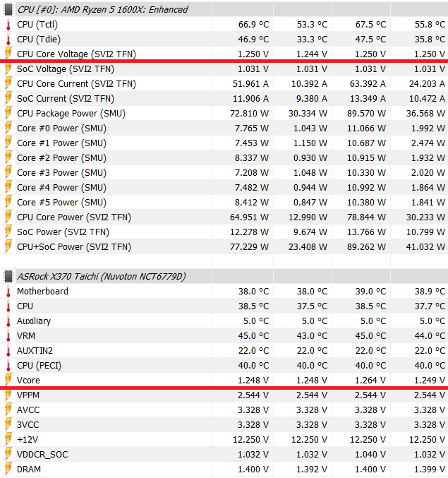Image resolution: width=448 pixels, height=478 pixels.
Task: Click the lightning icon for CPU Core Voltage
Action: click(x=8, y=54)
